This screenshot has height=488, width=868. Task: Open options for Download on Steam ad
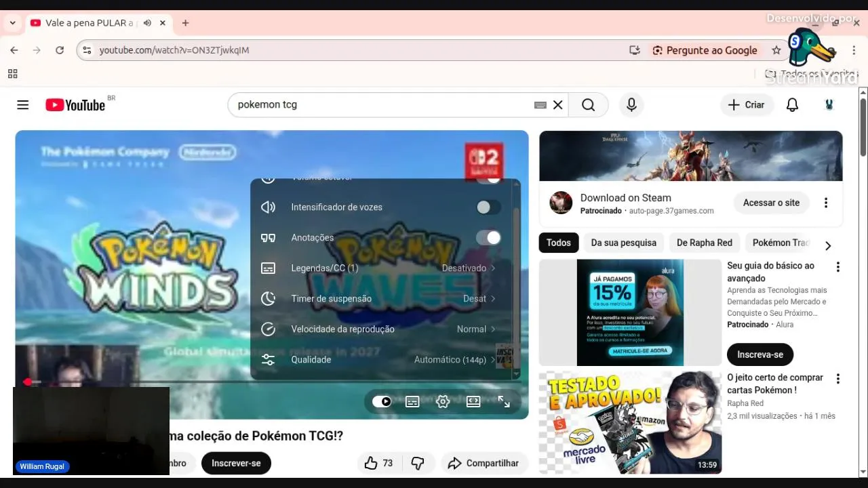click(x=826, y=203)
